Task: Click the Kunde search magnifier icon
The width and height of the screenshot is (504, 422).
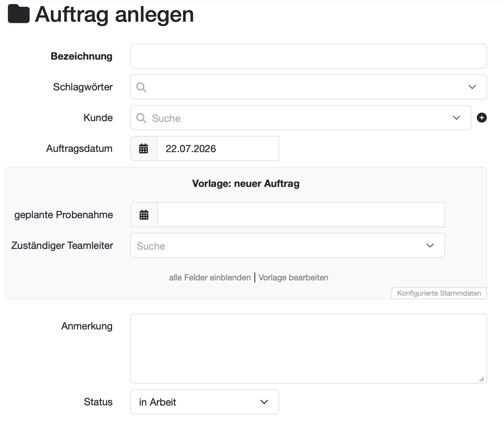Action: point(141,118)
